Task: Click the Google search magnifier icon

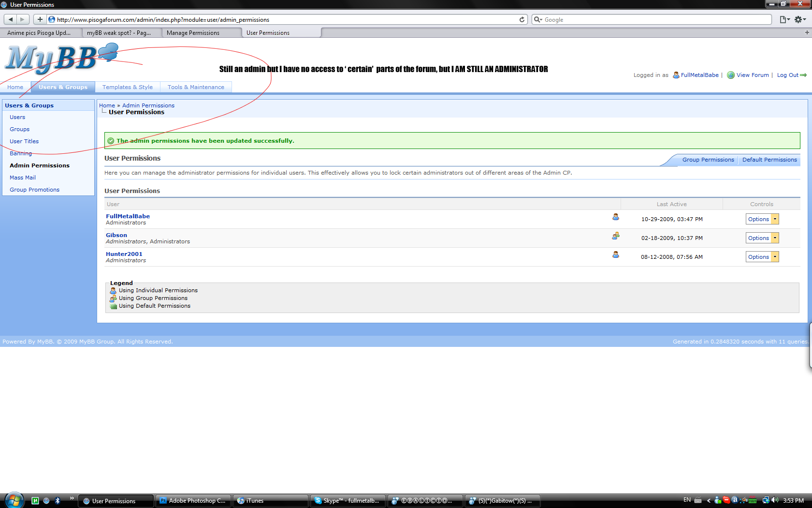Action: [x=537, y=19]
